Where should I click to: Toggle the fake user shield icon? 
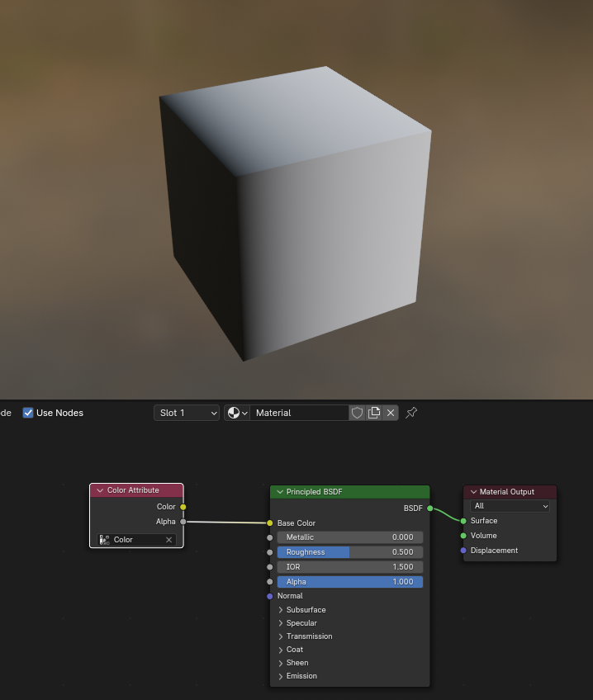tap(358, 413)
